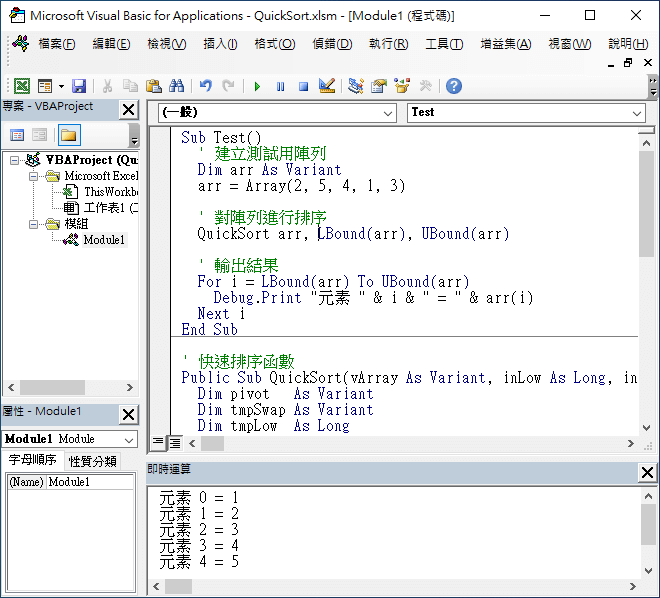Click the Toolbox hammer-wrench icon
Viewport: 660px width, 598px height.
[x=425, y=86]
